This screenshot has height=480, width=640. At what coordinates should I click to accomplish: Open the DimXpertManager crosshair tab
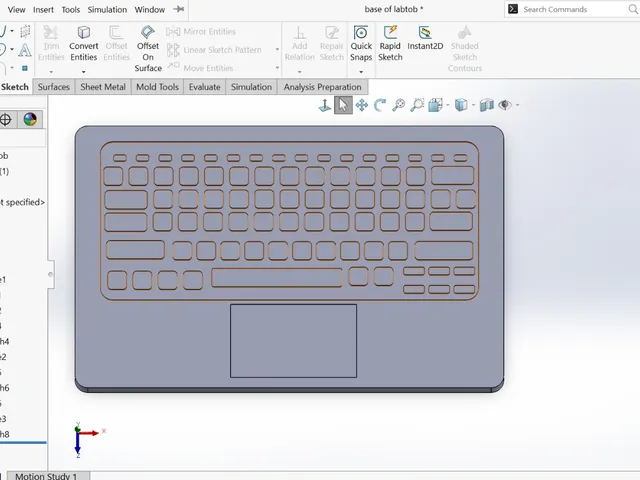tap(6, 120)
